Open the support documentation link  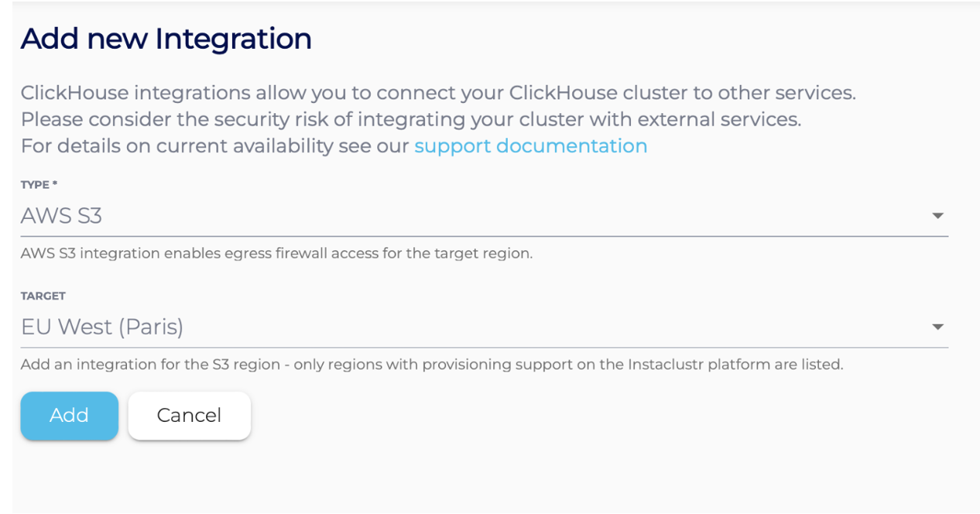(x=530, y=146)
